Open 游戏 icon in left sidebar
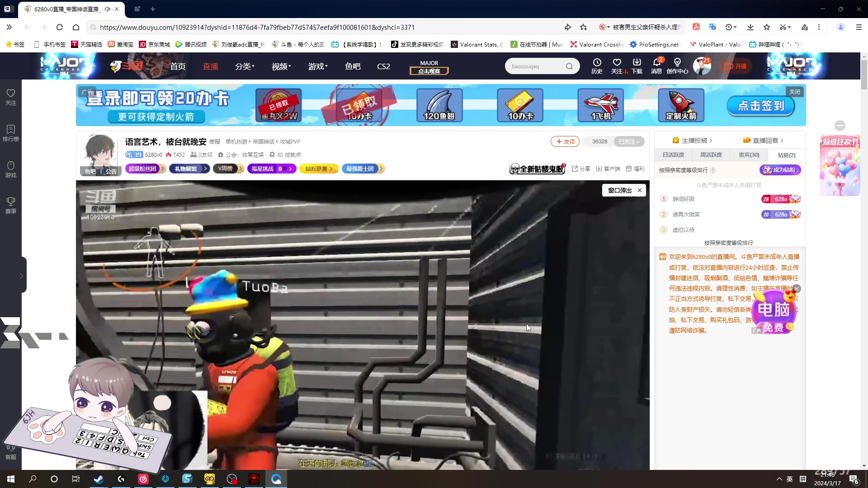 click(11, 169)
